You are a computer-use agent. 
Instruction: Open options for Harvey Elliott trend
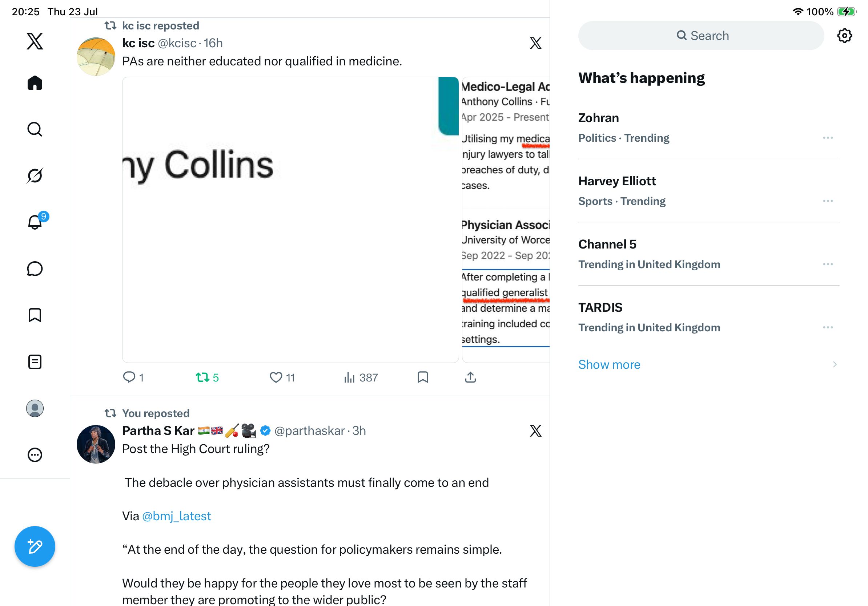click(828, 201)
